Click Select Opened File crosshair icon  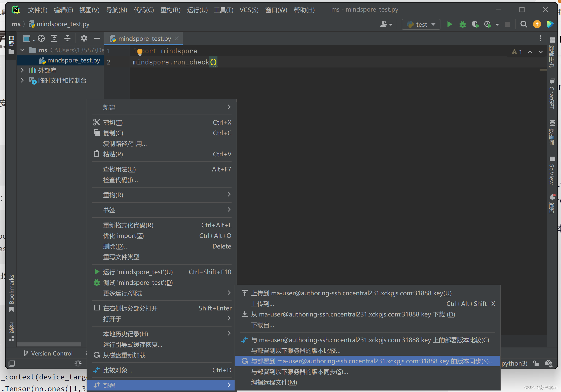click(41, 39)
